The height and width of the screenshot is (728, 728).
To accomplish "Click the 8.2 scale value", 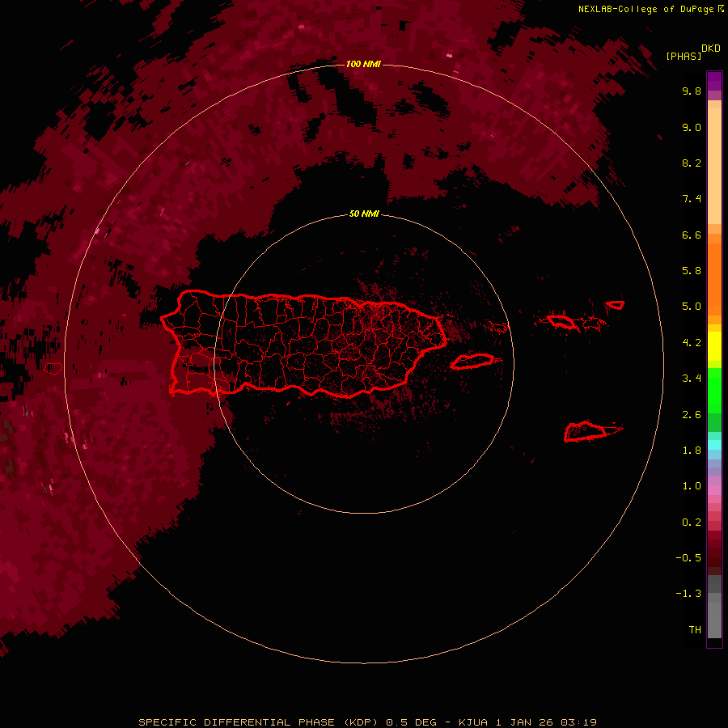I will [692, 163].
